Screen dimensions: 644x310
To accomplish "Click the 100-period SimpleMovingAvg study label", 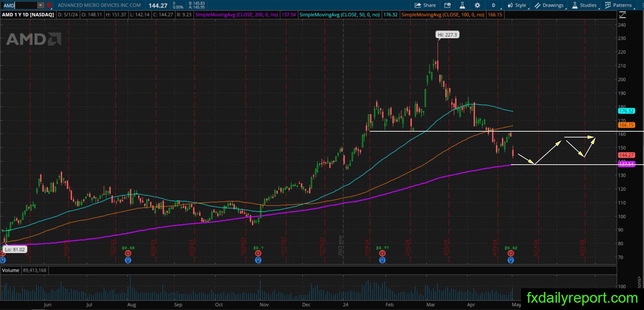I will click(x=443, y=15).
